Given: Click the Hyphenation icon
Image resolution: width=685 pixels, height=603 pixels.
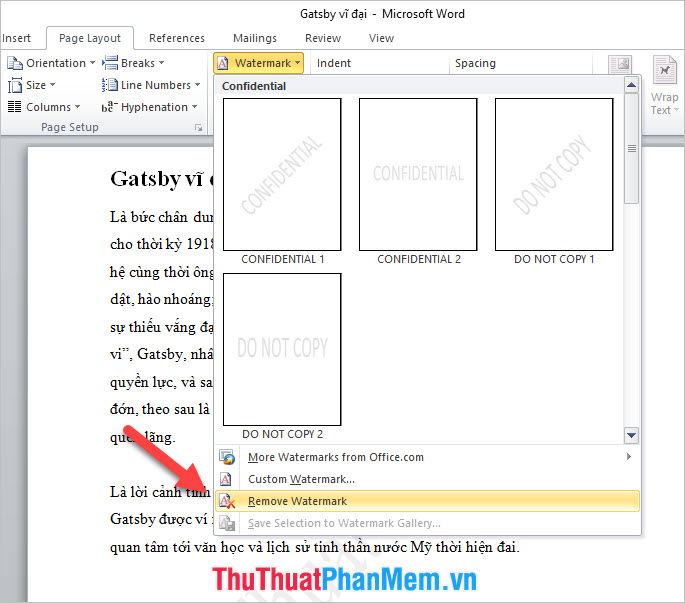Looking at the screenshot, I should tap(109, 107).
